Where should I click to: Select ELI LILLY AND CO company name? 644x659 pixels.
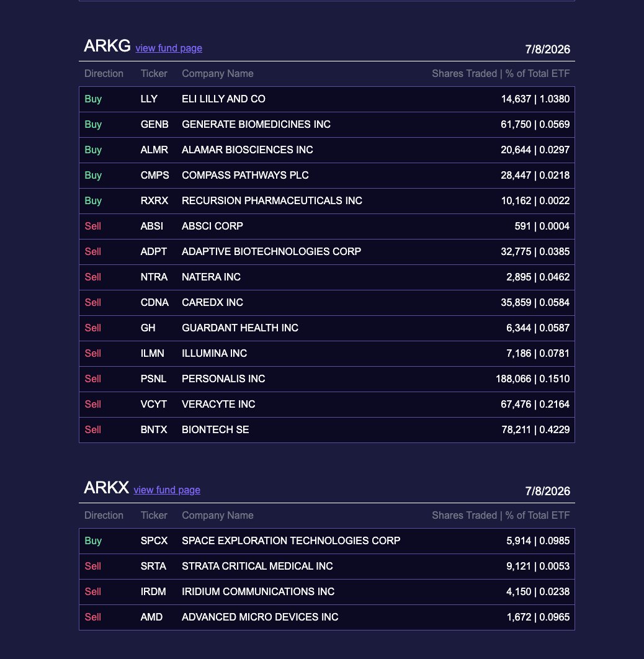coord(223,99)
